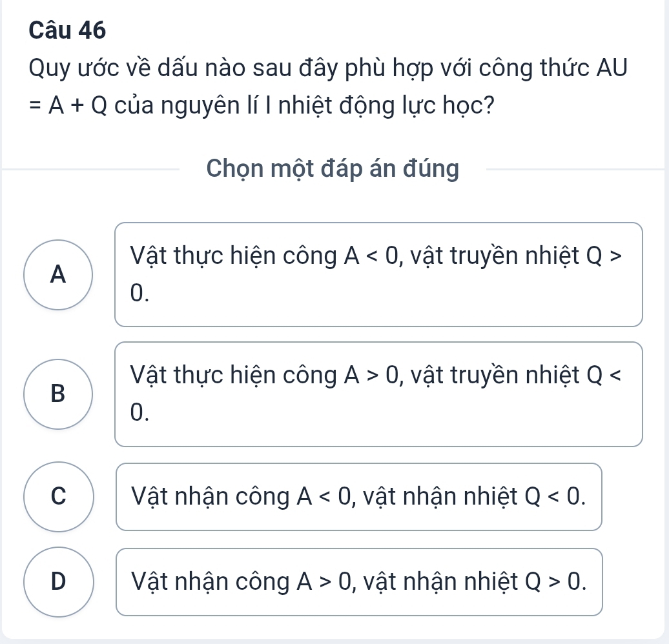Click the 'Câu 46' question heading
Screen dimensions: 669x644
coord(67,29)
